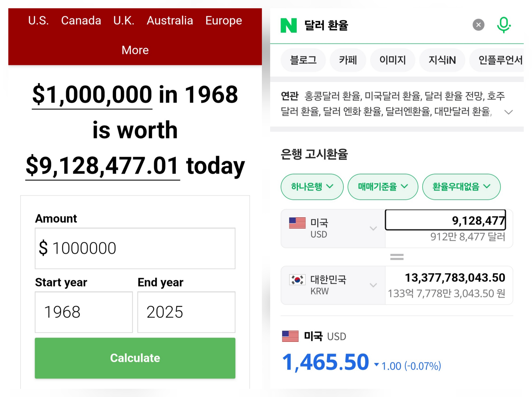The height and width of the screenshot is (397, 532).
Task: Choose Canada in the red navigation
Action: pyautogui.click(x=81, y=20)
